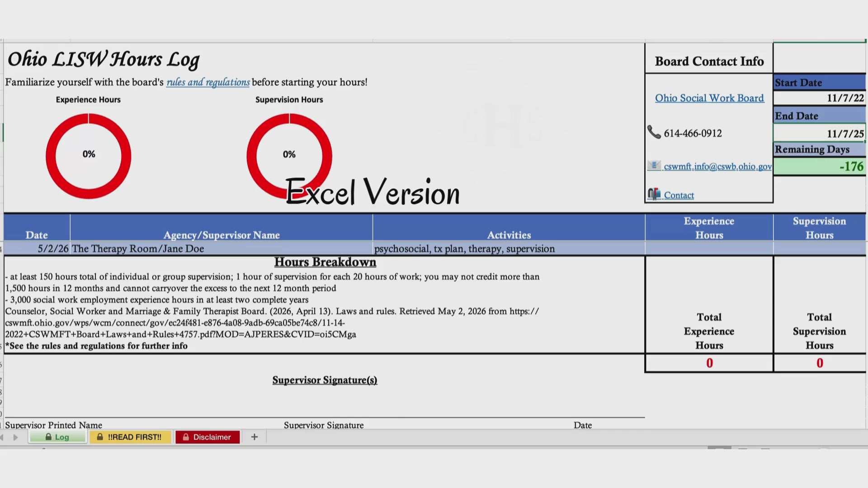Select the Hours Breakdown heading
Image resolution: width=868 pixels, height=488 pixels.
(x=325, y=262)
